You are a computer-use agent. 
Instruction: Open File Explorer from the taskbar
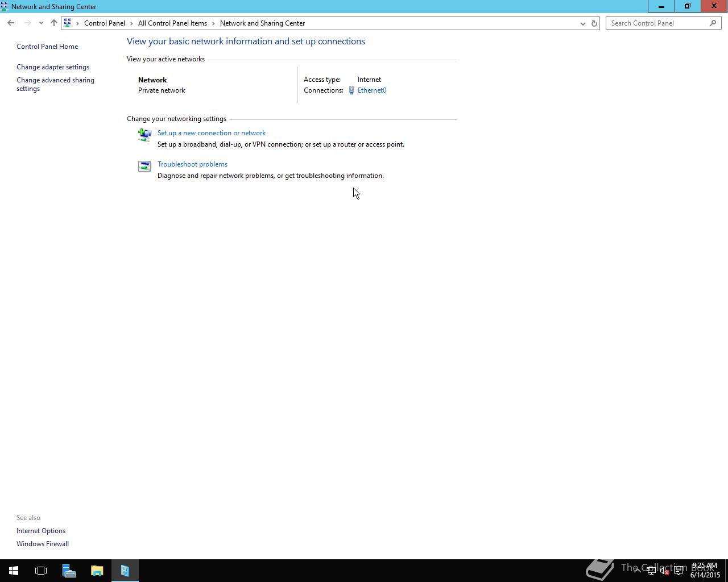[97, 571]
